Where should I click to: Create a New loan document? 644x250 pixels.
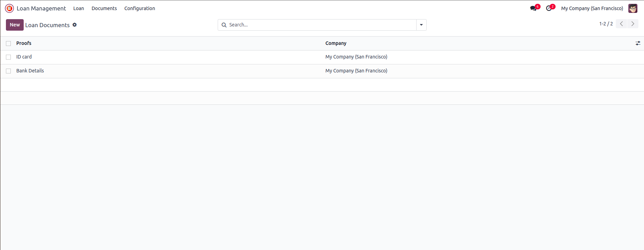pyautogui.click(x=15, y=25)
